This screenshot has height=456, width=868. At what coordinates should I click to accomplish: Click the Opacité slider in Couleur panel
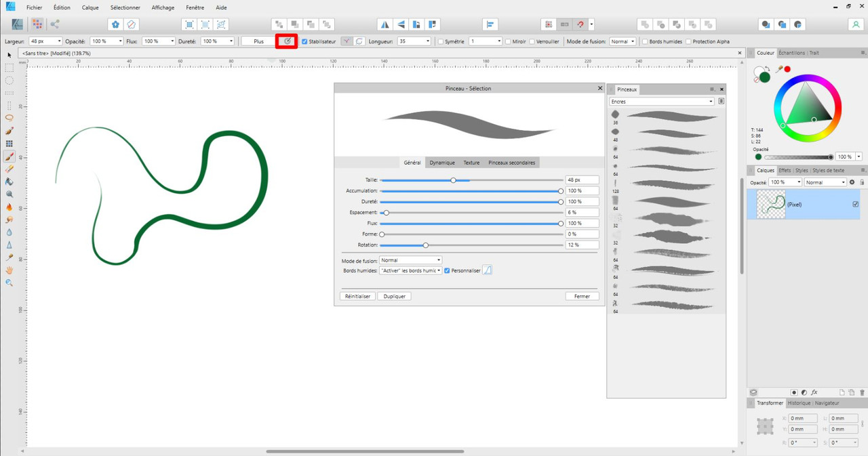(799, 157)
